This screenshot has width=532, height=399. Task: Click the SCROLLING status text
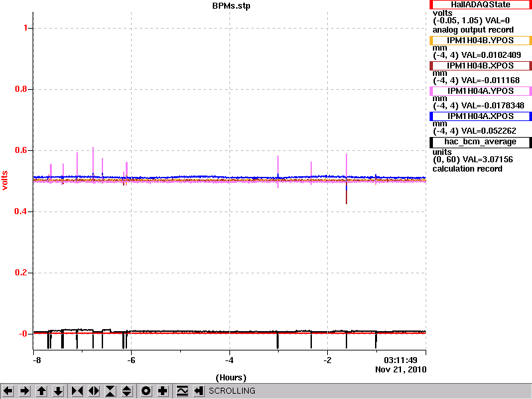[x=231, y=391]
